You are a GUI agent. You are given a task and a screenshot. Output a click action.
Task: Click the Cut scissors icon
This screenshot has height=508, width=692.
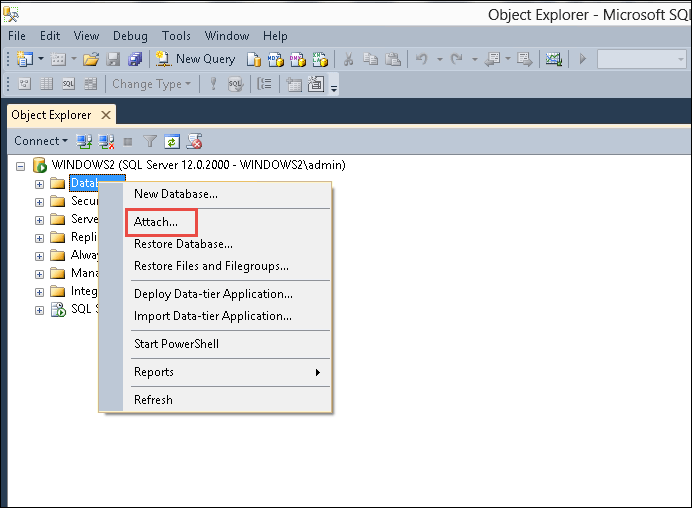click(x=349, y=59)
